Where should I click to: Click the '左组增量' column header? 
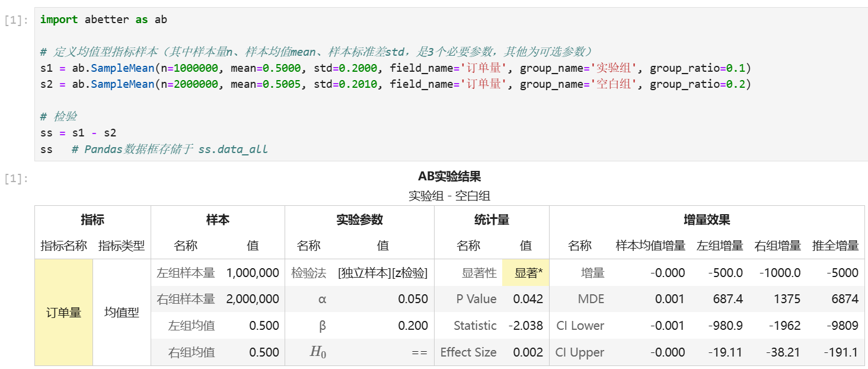pos(720,246)
